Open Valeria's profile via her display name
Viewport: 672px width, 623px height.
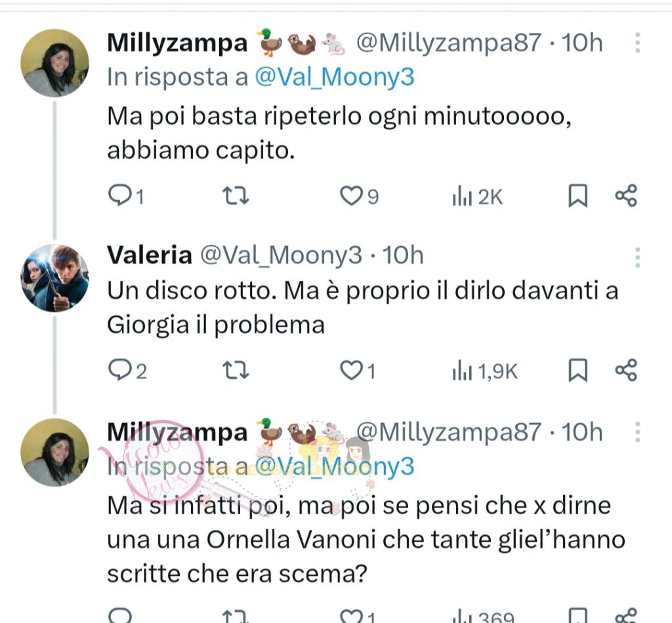pyautogui.click(x=150, y=256)
